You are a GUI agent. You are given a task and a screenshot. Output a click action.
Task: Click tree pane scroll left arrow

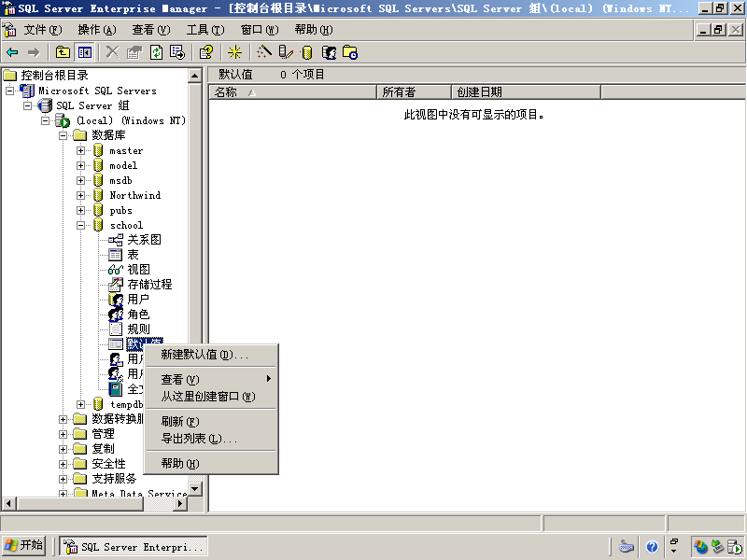[x=8, y=503]
